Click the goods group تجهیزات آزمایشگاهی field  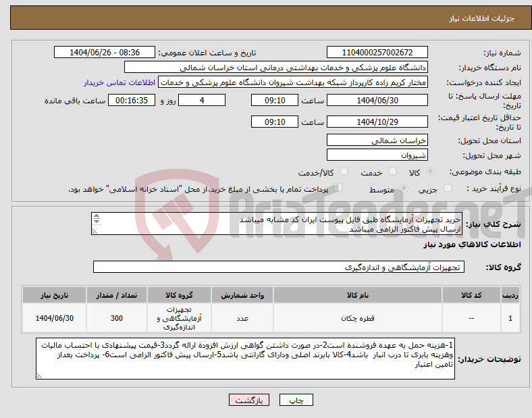point(279,267)
